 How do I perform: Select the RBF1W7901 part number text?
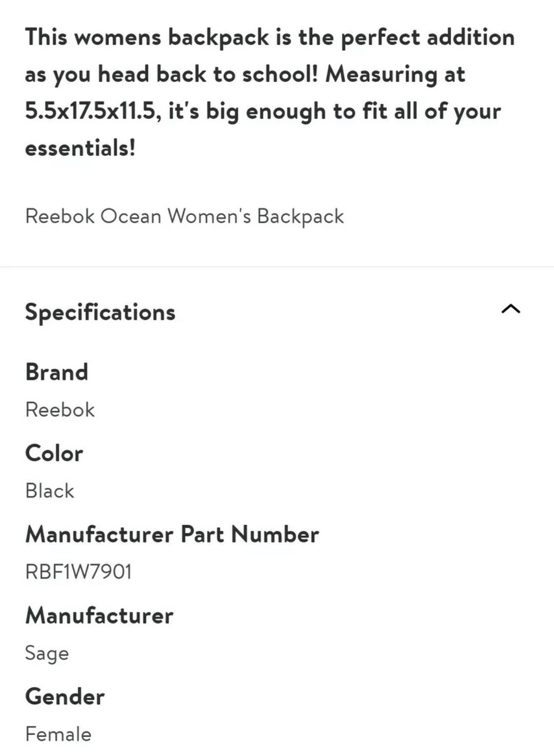click(78, 572)
